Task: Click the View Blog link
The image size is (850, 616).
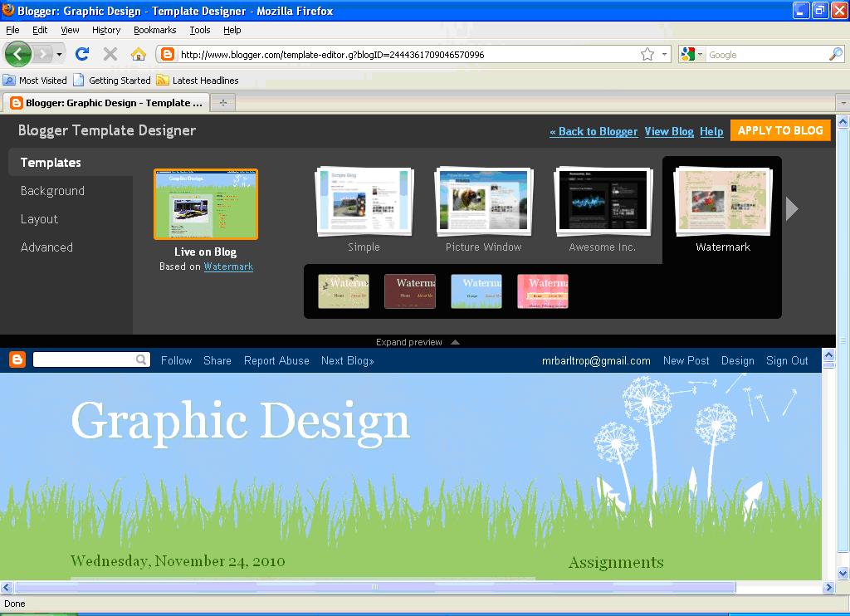Action: [x=669, y=131]
